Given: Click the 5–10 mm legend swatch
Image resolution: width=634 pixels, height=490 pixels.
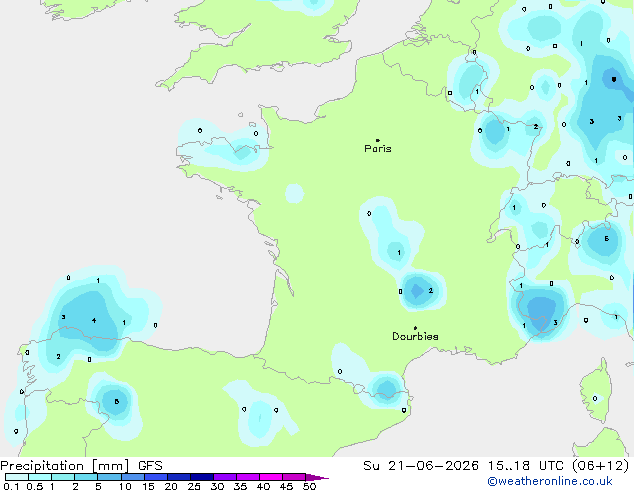Looking at the screenshot, I should [109, 477].
